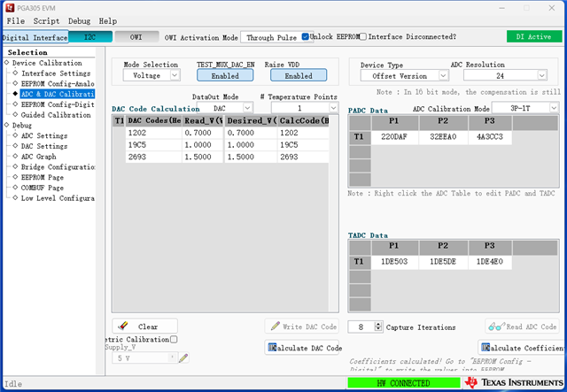Click the calculator icon on Calculate DAC Code
This screenshot has height=392, width=567.
point(272,347)
